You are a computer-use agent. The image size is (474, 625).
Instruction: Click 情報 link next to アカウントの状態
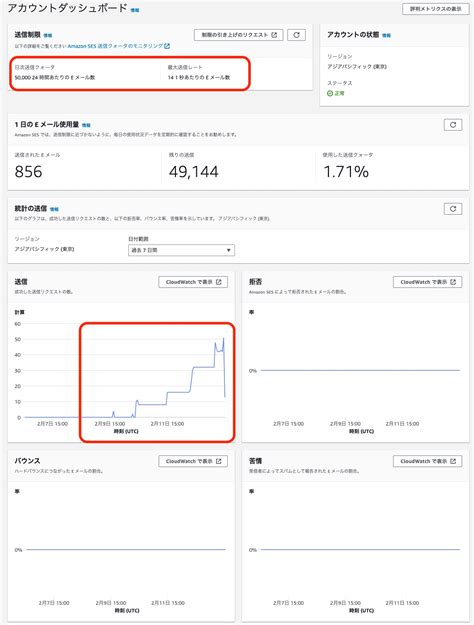tap(386, 35)
